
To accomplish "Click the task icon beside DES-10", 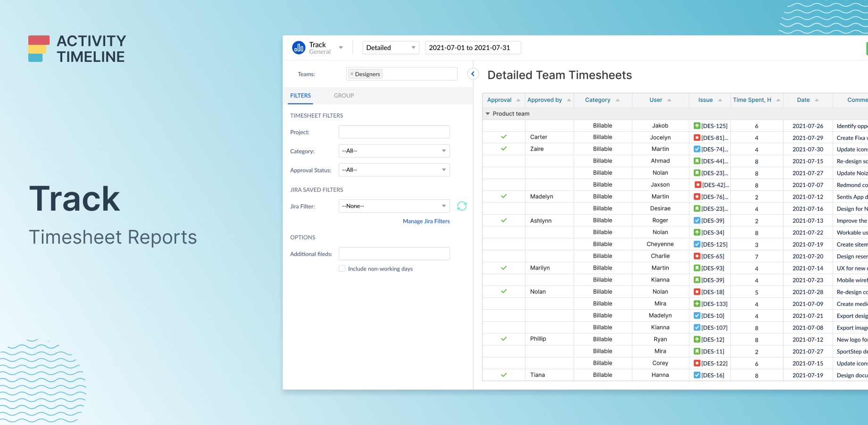I will 697,315.
